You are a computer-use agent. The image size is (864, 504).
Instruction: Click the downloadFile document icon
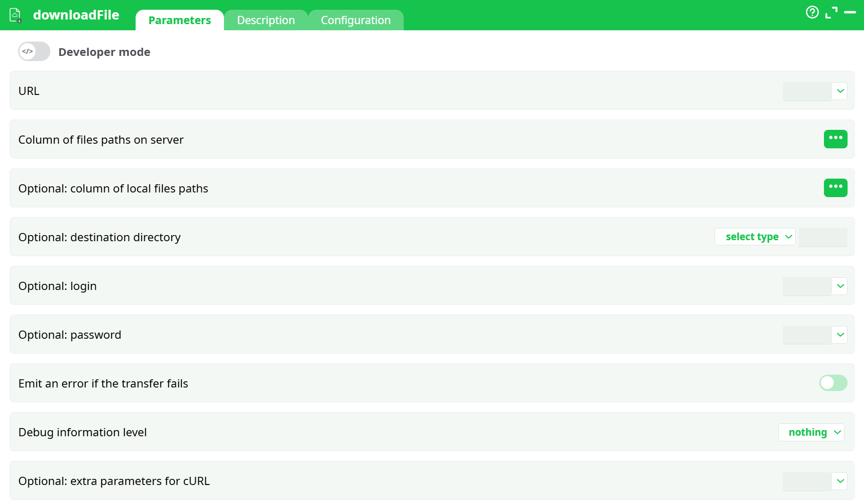(x=15, y=15)
